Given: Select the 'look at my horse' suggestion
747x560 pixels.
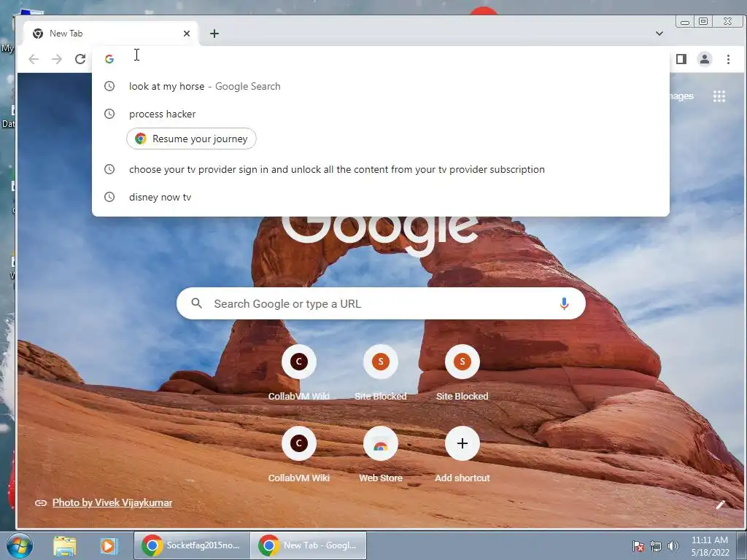Looking at the screenshot, I should [x=381, y=86].
